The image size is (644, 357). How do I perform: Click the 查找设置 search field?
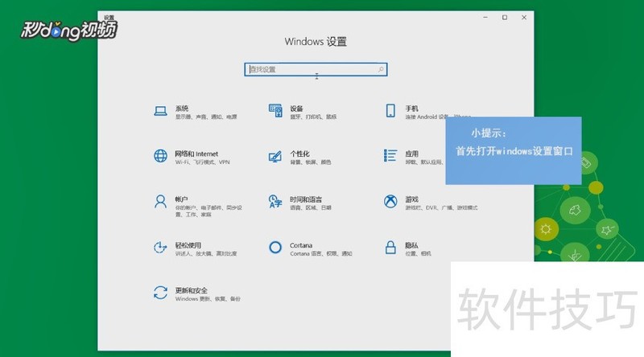[316, 69]
